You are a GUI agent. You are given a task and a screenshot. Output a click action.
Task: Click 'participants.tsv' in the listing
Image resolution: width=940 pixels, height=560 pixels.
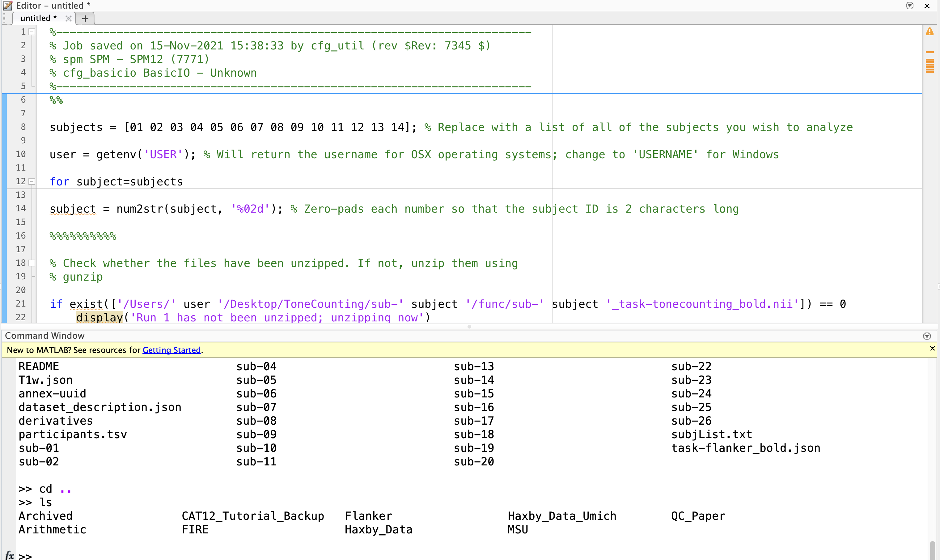click(x=73, y=435)
